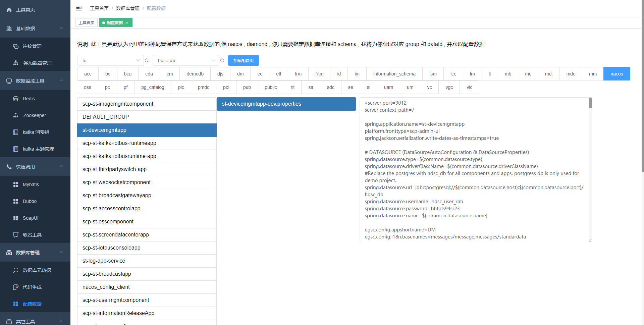Screen dimensions: 644x325
Task: Open the hdsc_db database dropdown
Action: 186,60
